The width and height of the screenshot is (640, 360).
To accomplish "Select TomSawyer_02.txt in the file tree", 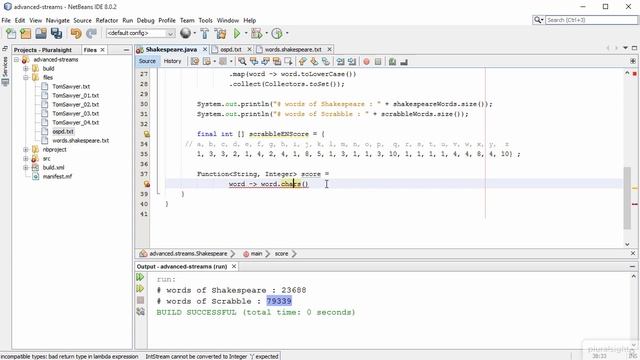I will click(76, 104).
